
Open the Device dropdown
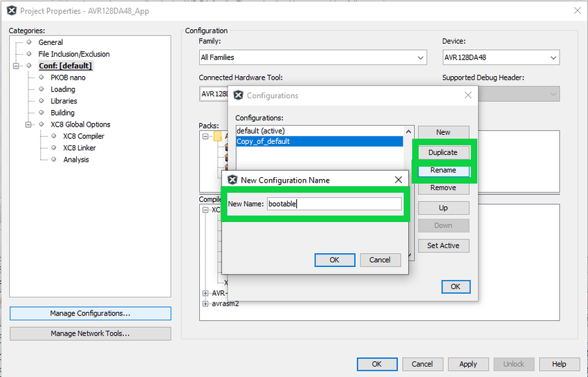[500, 57]
